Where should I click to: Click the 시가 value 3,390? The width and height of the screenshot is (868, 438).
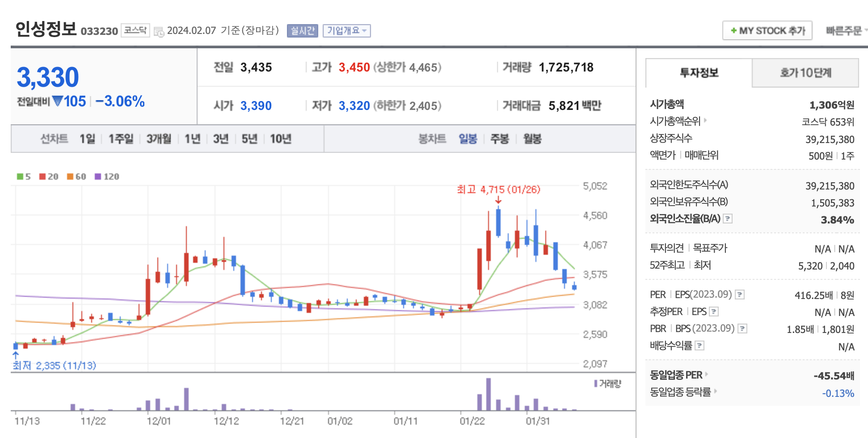click(x=256, y=106)
